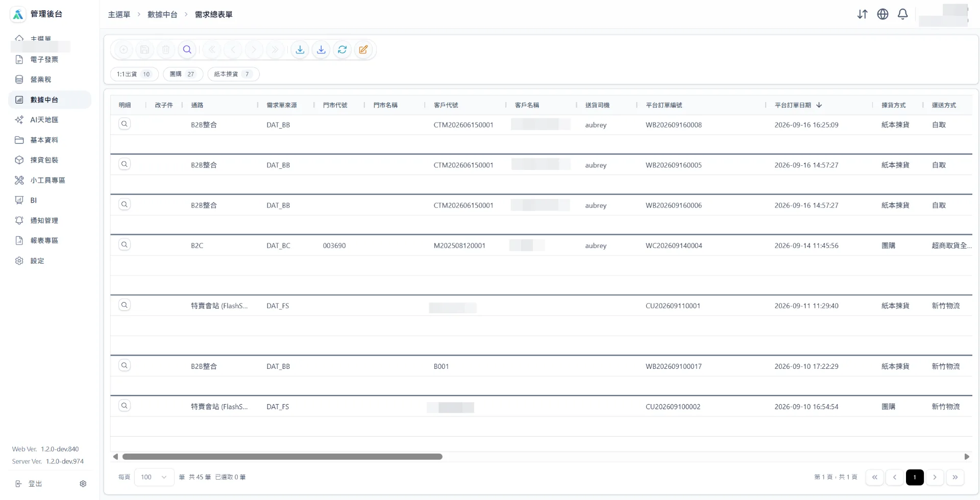The height and width of the screenshot is (500, 980).
Task: Click the download icon beside the refresh icon
Action: [x=321, y=49]
